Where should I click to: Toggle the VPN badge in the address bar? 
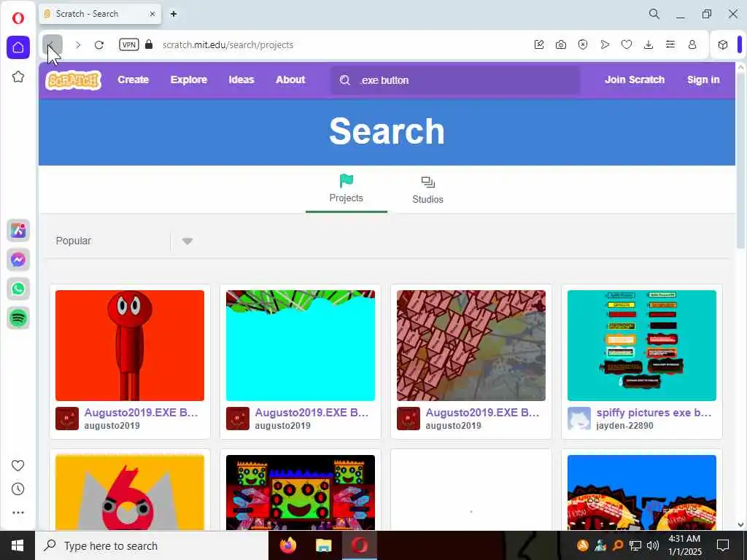[x=128, y=44]
